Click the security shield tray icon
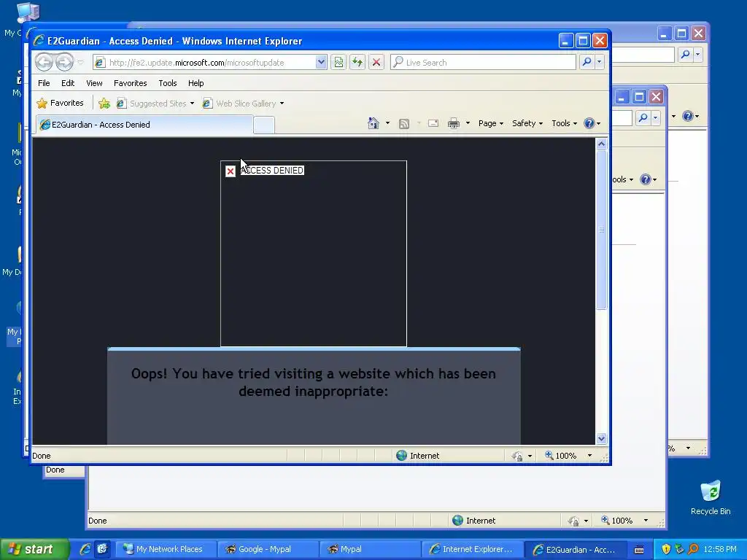Image resolution: width=747 pixels, height=560 pixels. 666,550
